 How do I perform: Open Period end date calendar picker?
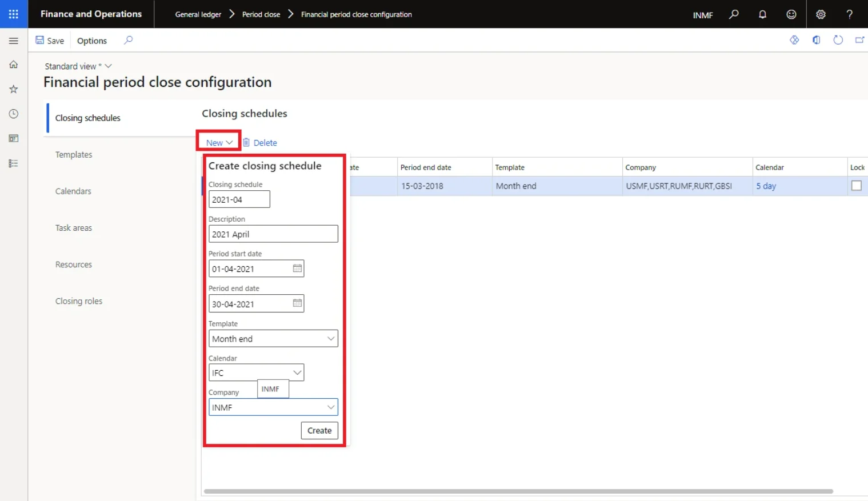297,303
